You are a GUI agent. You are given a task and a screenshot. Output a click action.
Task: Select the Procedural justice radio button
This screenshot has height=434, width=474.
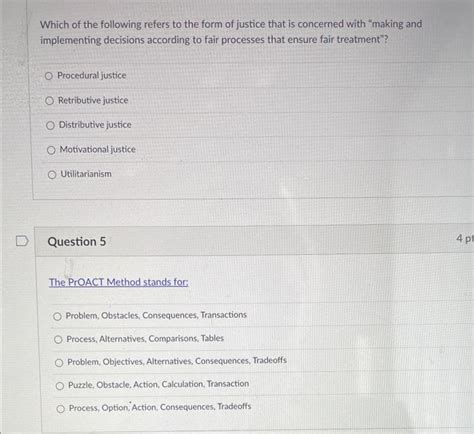click(49, 76)
